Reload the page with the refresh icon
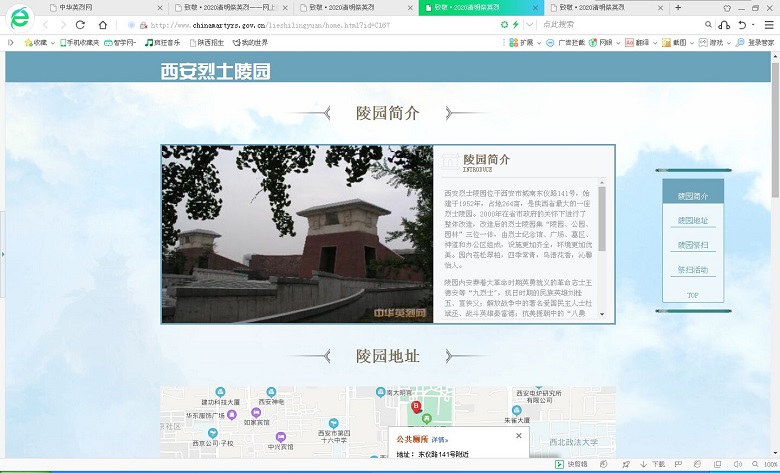Viewport: 780px width, 473px height. click(80, 24)
